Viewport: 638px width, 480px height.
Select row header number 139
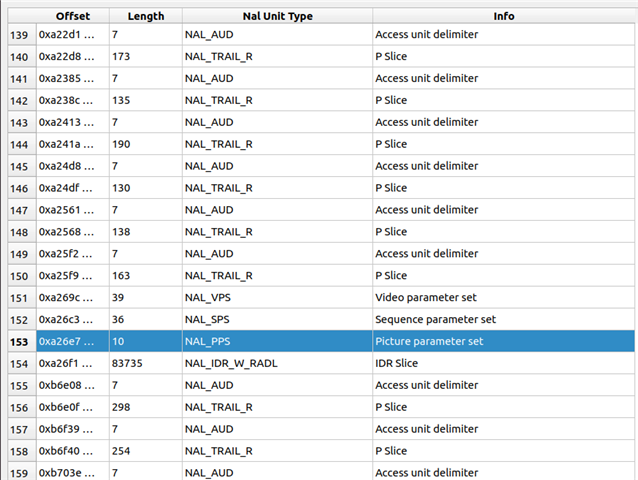18,34
